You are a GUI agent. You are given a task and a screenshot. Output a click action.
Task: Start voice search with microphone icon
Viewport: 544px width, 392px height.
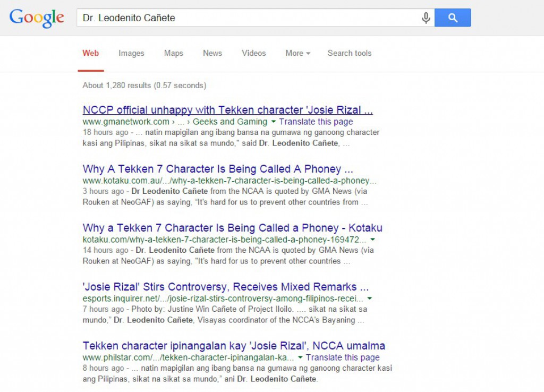[426, 18]
